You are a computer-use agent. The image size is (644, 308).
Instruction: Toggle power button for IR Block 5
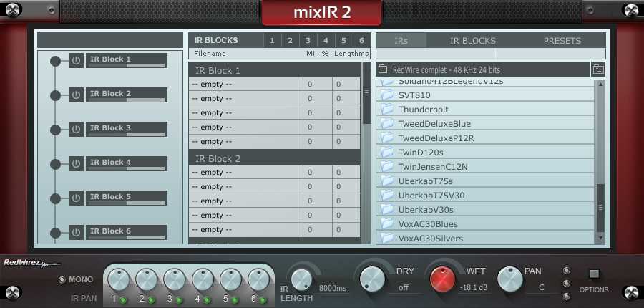pyautogui.click(x=77, y=198)
